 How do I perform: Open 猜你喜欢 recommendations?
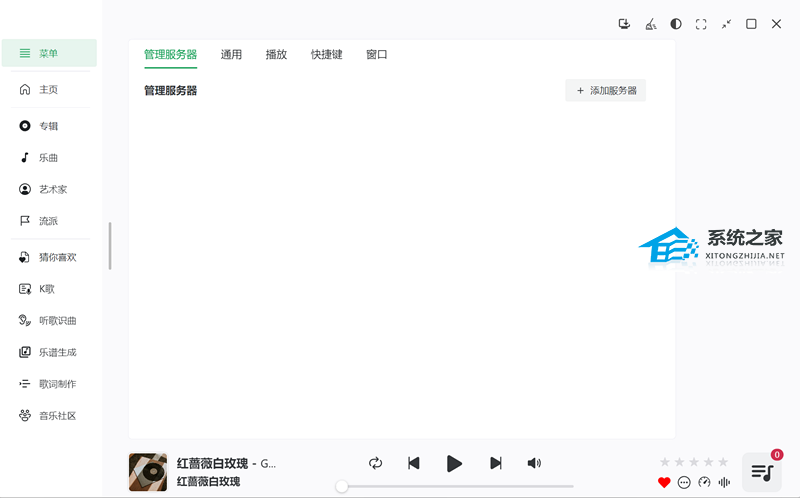49,258
